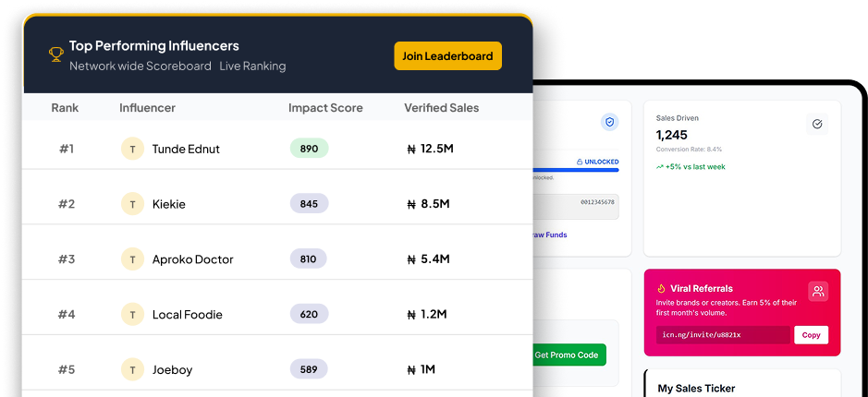Image resolution: width=868 pixels, height=397 pixels.
Task: Click the people icon in Viral Referrals
Action: (x=817, y=292)
